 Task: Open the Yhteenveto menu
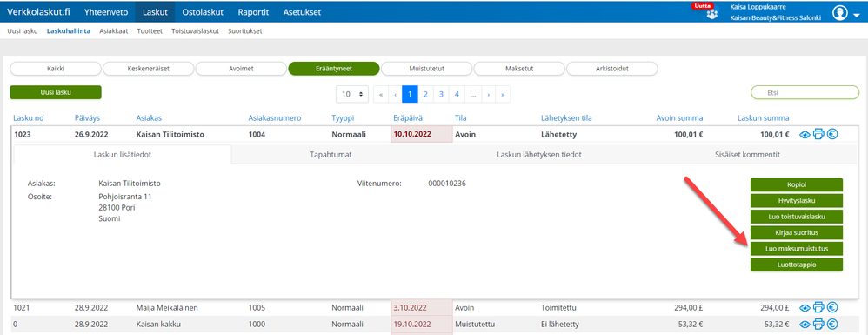point(106,12)
